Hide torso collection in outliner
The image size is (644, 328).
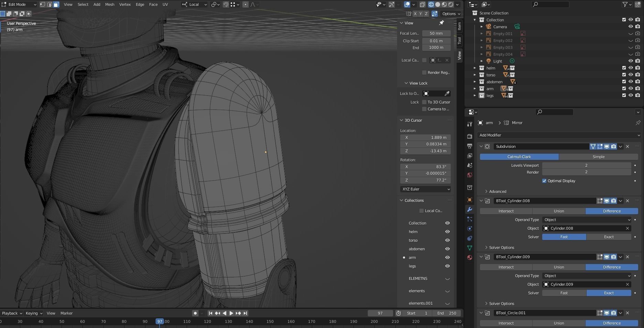[631, 75]
